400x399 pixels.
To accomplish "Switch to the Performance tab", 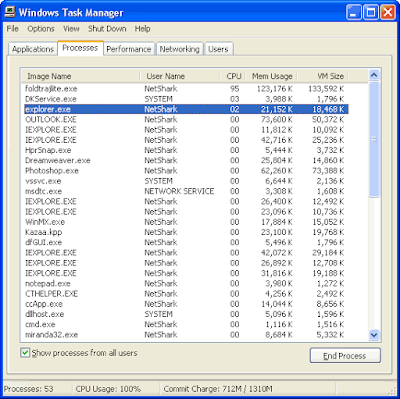I will pyautogui.click(x=129, y=49).
